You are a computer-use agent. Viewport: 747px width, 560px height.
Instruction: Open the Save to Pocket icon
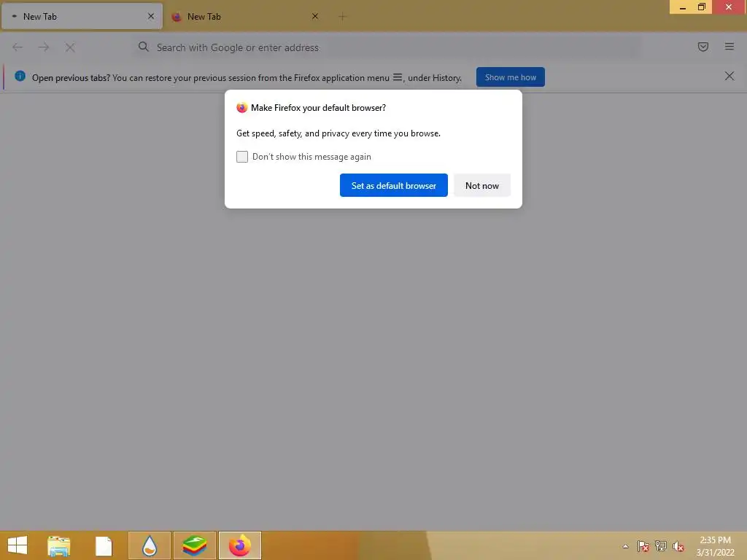click(x=703, y=47)
